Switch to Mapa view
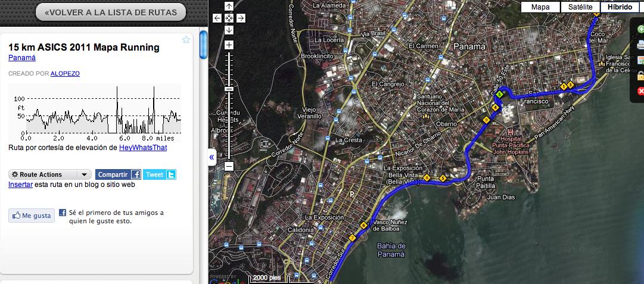Screen dimensions: 644x284 point(540,7)
